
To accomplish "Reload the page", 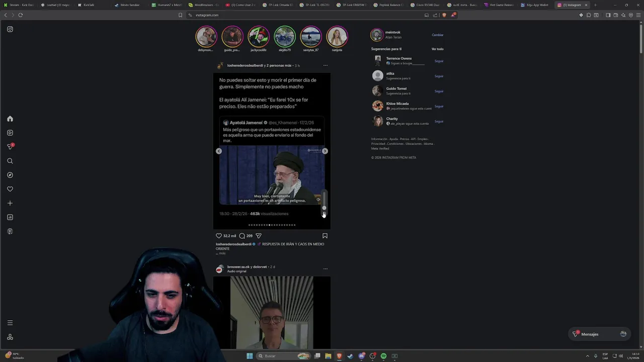I will click(x=20, y=15).
